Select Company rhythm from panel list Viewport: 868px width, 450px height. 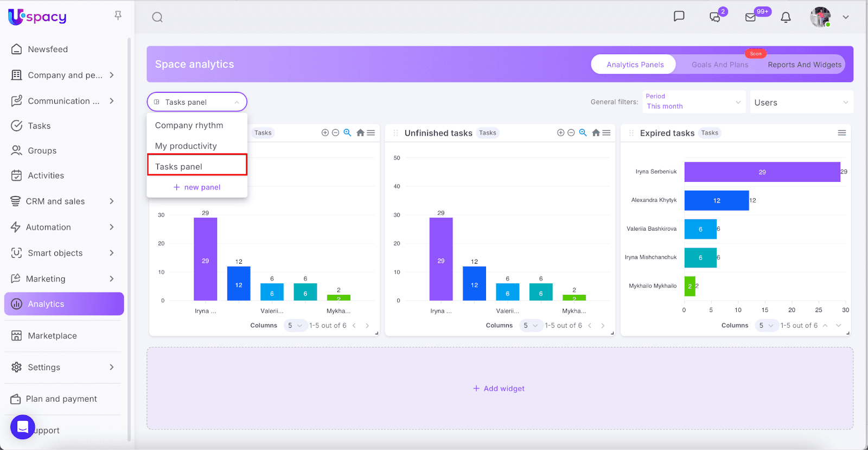(189, 125)
